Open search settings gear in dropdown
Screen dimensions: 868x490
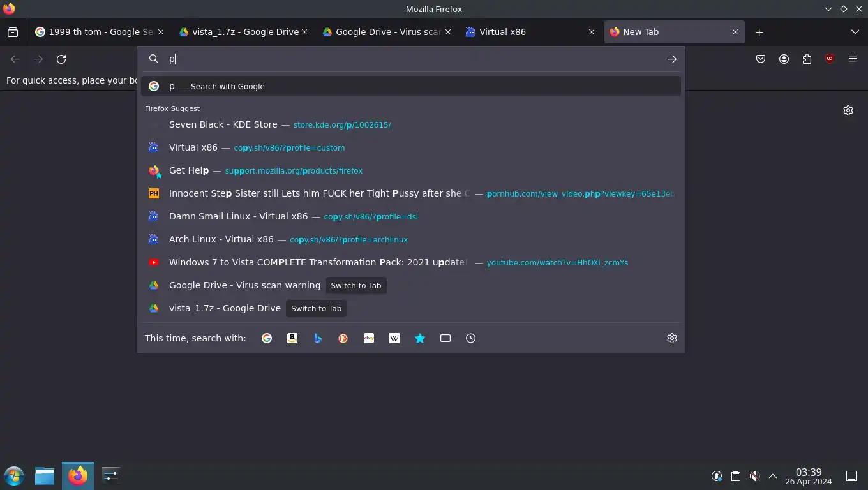[x=672, y=338]
